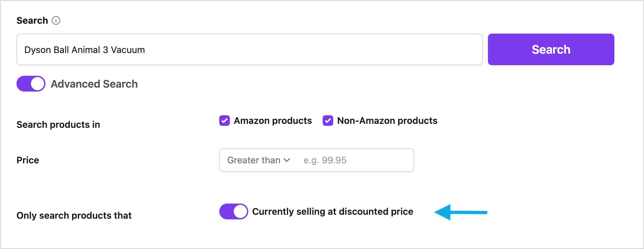Click the "Price" row label
The height and width of the screenshot is (249, 644).
pos(28,160)
